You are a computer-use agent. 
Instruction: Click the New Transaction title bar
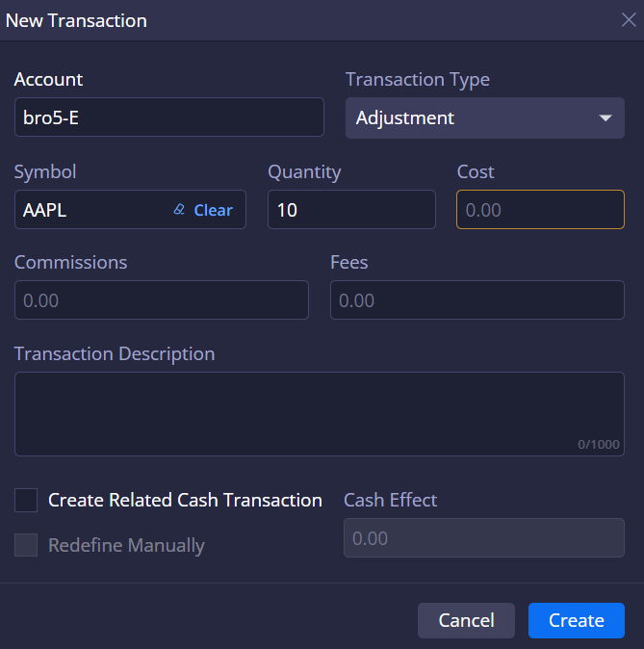[289, 20]
